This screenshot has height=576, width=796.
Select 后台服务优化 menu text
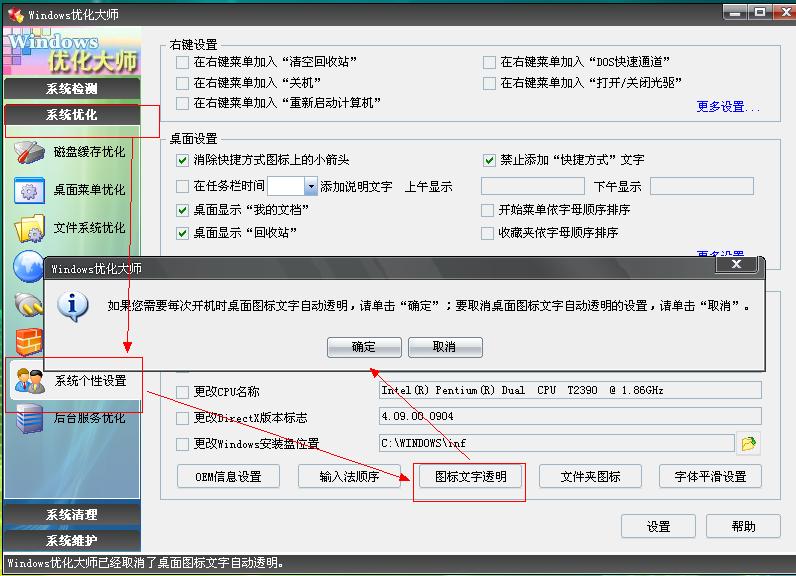(89, 418)
